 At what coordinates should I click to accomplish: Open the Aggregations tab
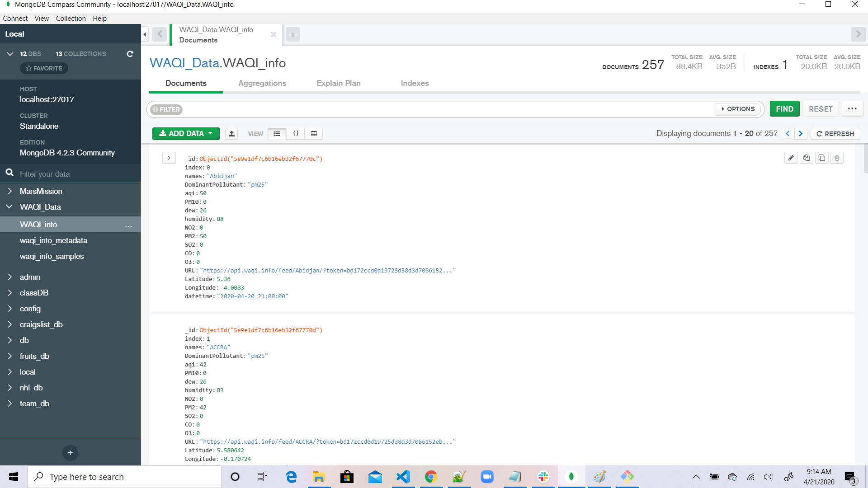tap(262, 83)
